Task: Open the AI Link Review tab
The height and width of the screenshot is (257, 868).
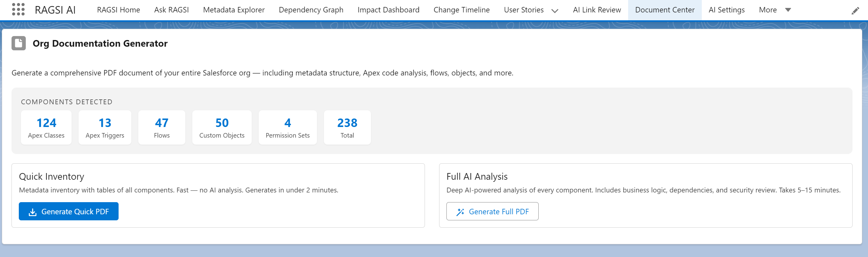Action: tap(597, 10)
